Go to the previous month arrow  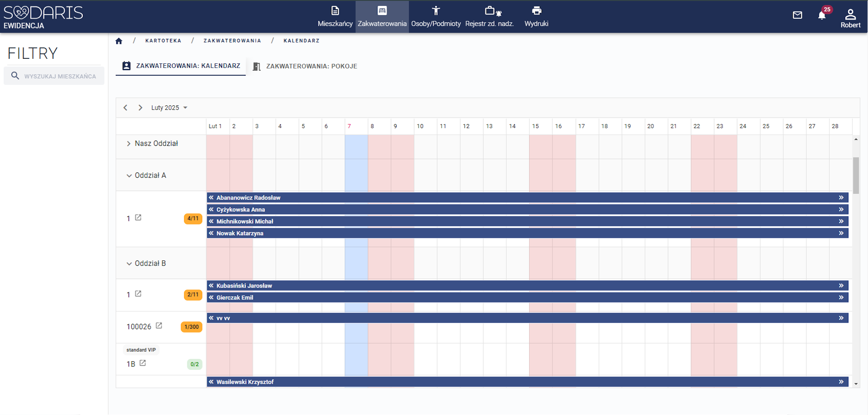tap(125, 108)
